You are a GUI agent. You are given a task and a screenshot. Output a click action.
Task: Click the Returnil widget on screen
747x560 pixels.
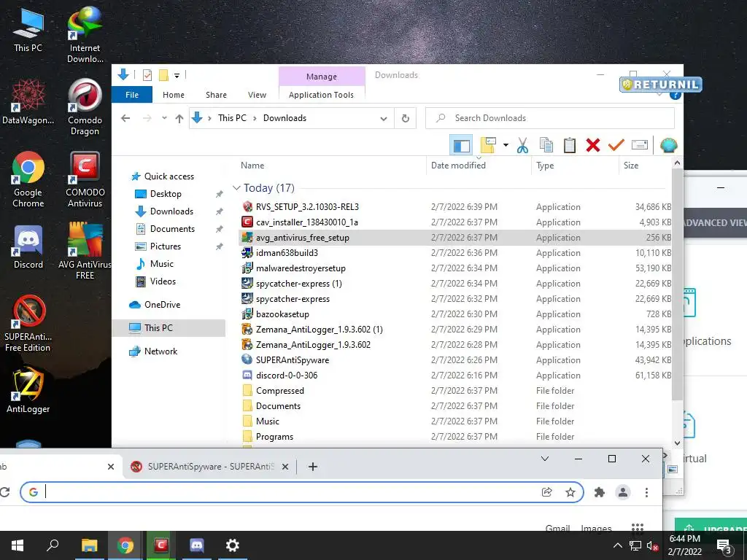click(661, 85)
